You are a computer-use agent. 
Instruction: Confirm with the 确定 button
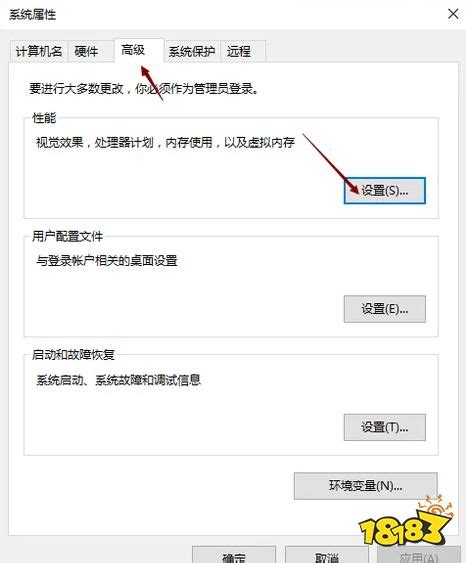(x=234, y=555)
